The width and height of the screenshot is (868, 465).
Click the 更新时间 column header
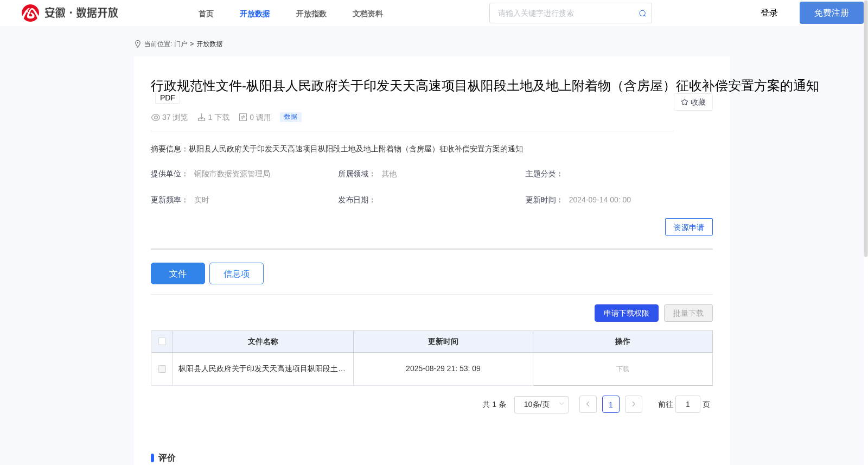click(x=443, y=341)
